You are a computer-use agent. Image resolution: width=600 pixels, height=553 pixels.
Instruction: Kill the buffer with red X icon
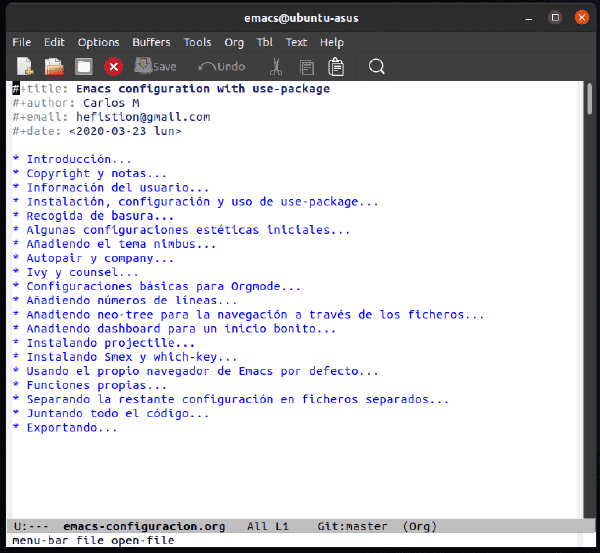(x=113, y=67)
